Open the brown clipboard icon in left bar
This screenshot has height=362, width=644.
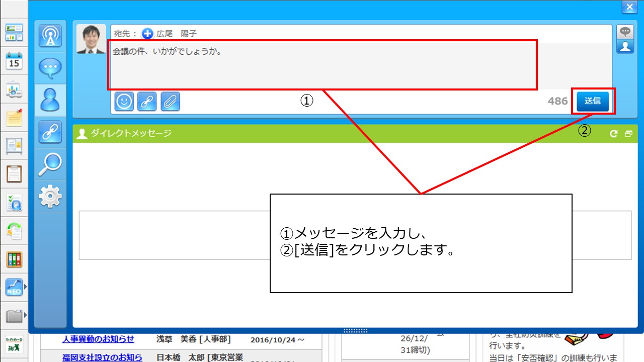tap(14, 174)
